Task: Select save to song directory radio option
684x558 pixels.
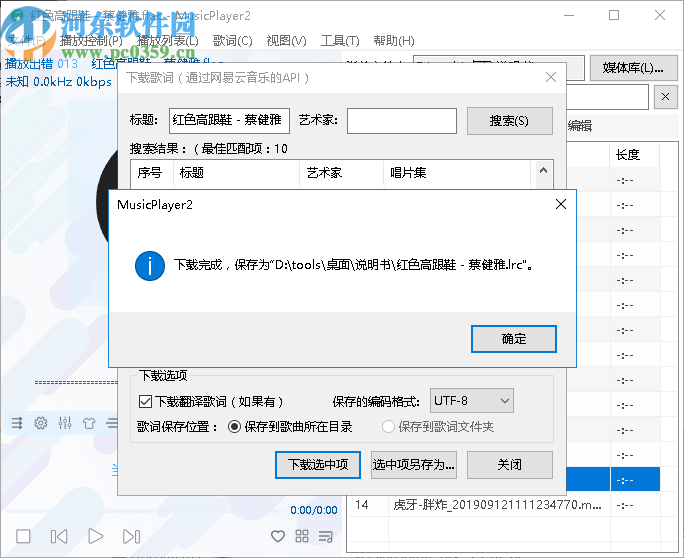Action: (234, 426)
